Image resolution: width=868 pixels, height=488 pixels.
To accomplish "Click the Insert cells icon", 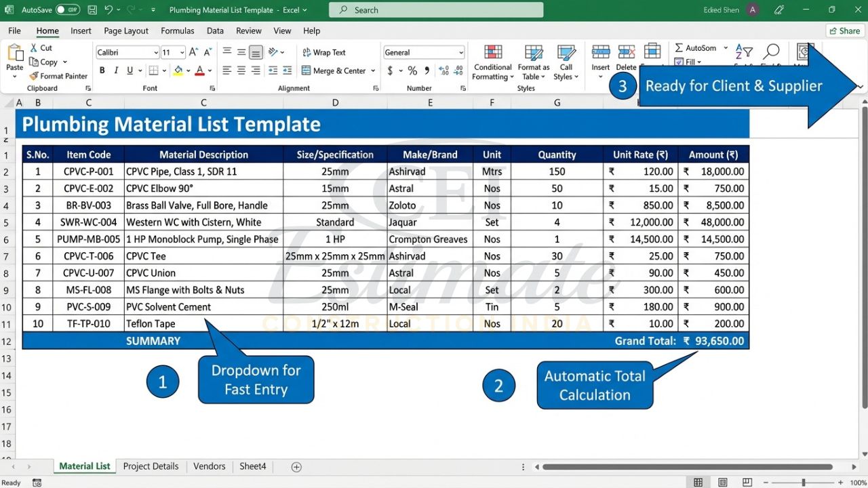I will (600, 54).
